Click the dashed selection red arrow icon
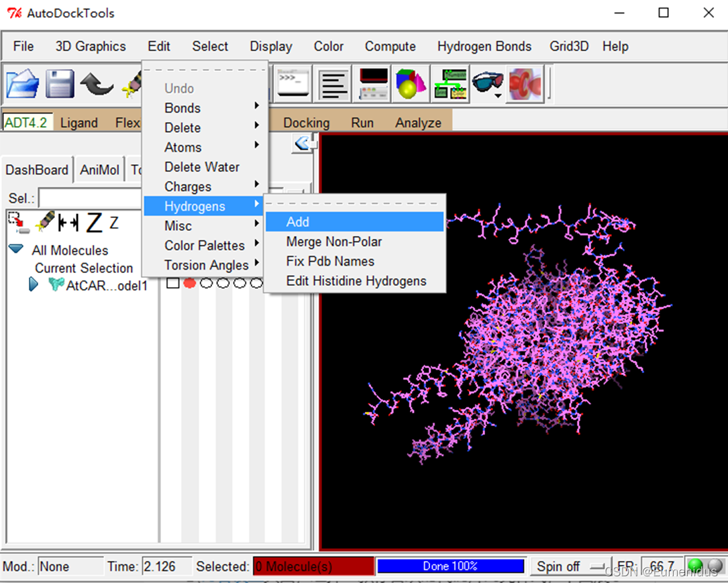This screenshot has height=583, width=728. 19,223
